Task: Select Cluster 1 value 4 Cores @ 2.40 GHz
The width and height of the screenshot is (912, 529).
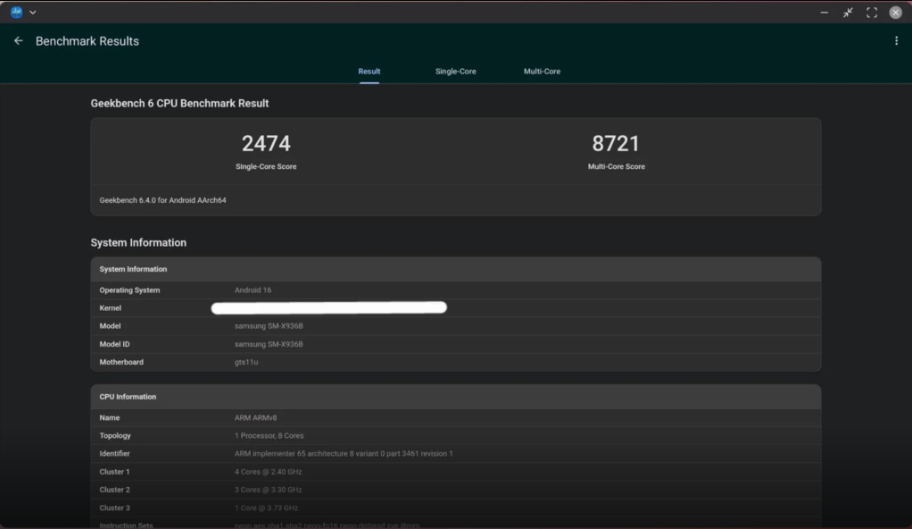Action: (x=268, y=472)
